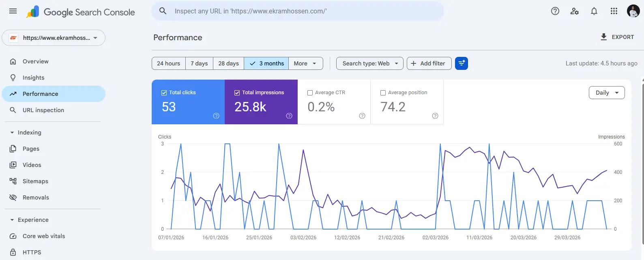Open the notifications bell

tap(594, 11)
